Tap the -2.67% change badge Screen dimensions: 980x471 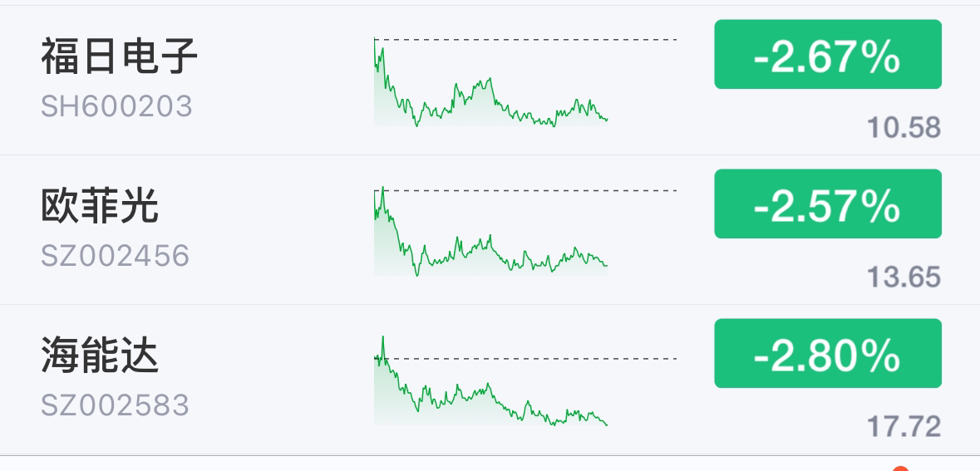point(828,54)
